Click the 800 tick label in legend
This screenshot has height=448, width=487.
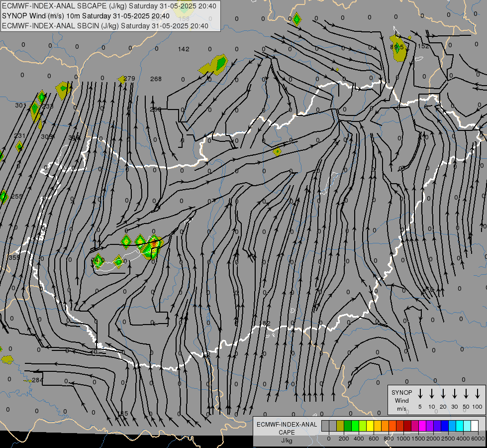click(x=389, y=439)
